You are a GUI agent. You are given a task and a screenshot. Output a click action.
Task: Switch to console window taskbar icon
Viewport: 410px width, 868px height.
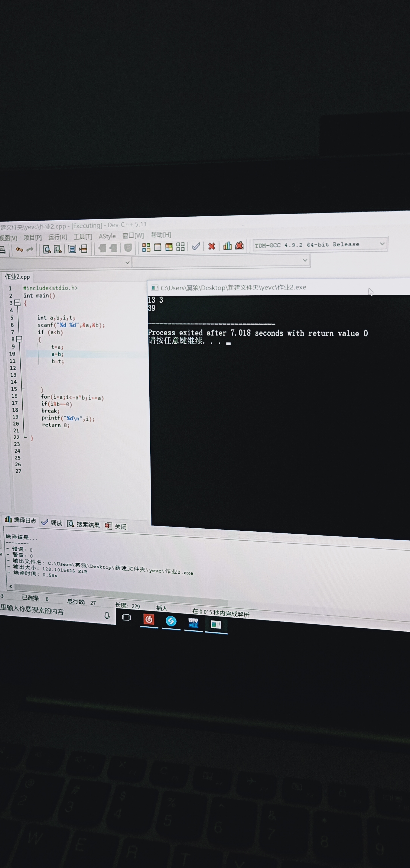pyautogui.click(x=216, y=624)
